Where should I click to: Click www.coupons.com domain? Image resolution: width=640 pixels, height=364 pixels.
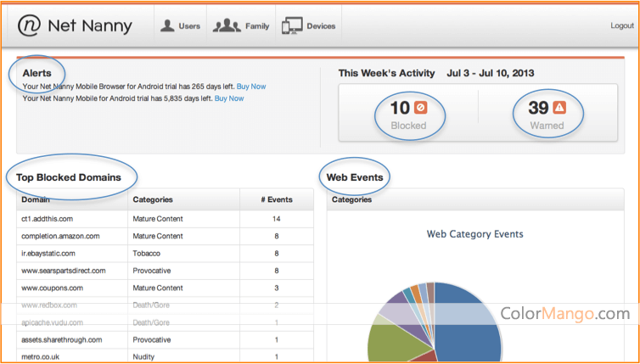[x=52, y=288]
